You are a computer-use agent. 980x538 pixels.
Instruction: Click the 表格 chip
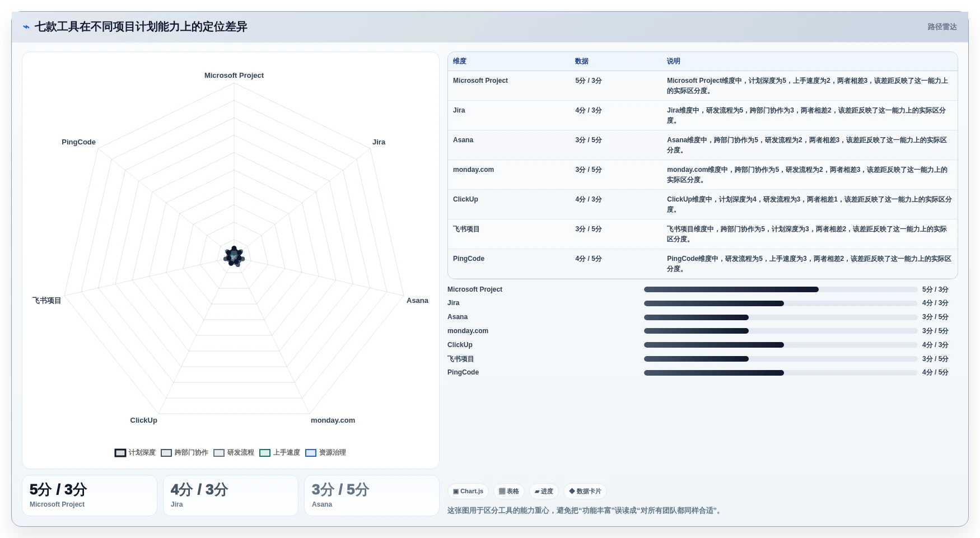pos(509,492)
